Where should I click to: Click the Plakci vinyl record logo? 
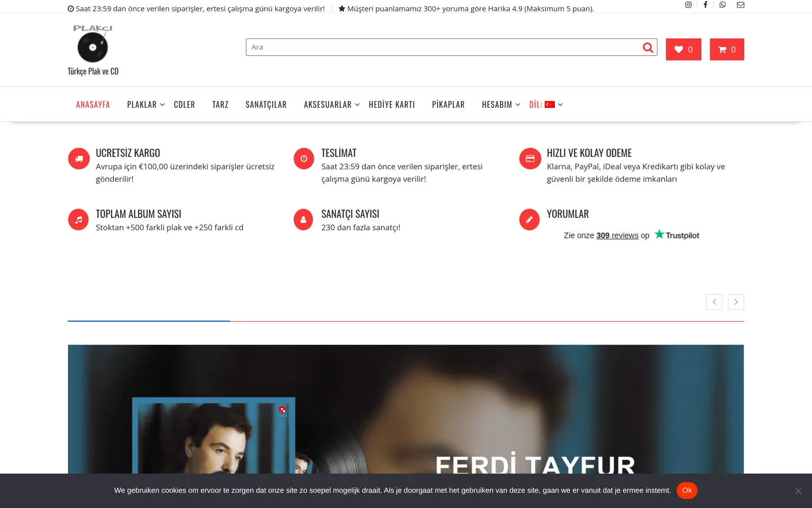pyautogui.click(x=93, y=43)
